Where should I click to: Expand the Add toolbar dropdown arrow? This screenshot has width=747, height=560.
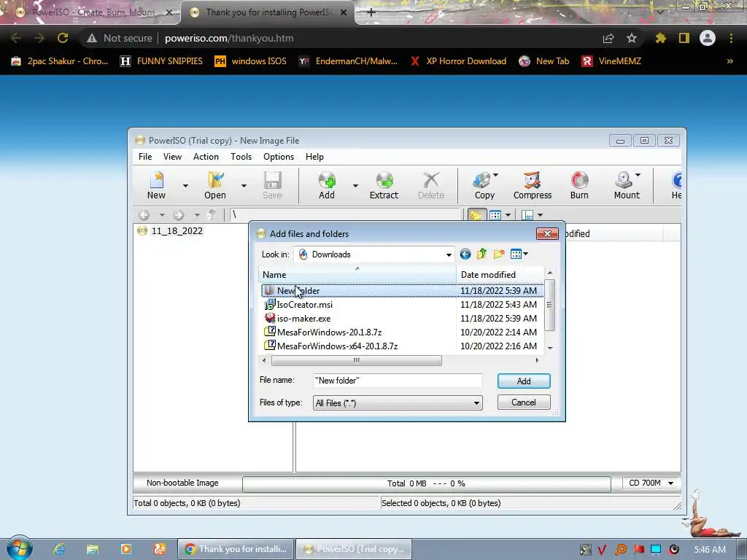pyautogui.click(x=355, y=186)
